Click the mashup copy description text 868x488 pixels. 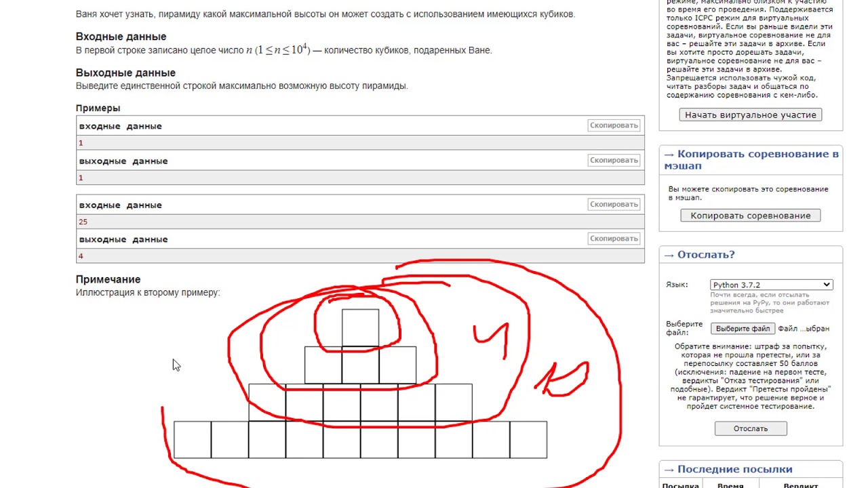748,193
